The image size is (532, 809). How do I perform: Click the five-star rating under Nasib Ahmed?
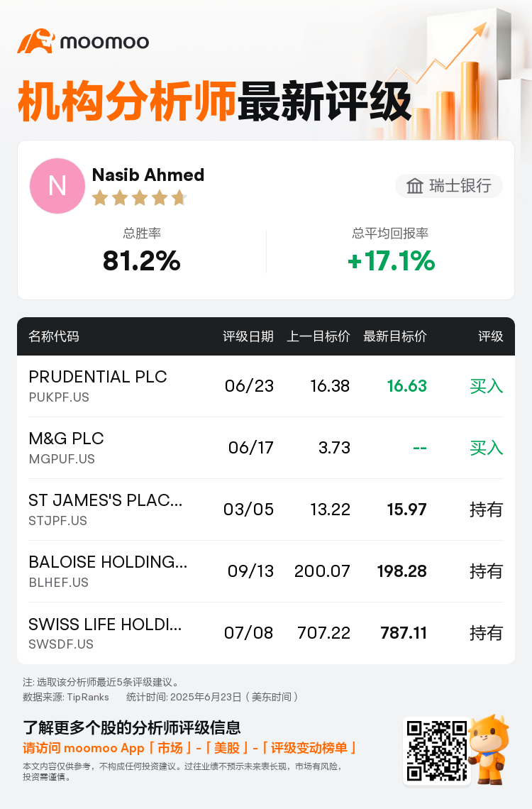(139, 197)
